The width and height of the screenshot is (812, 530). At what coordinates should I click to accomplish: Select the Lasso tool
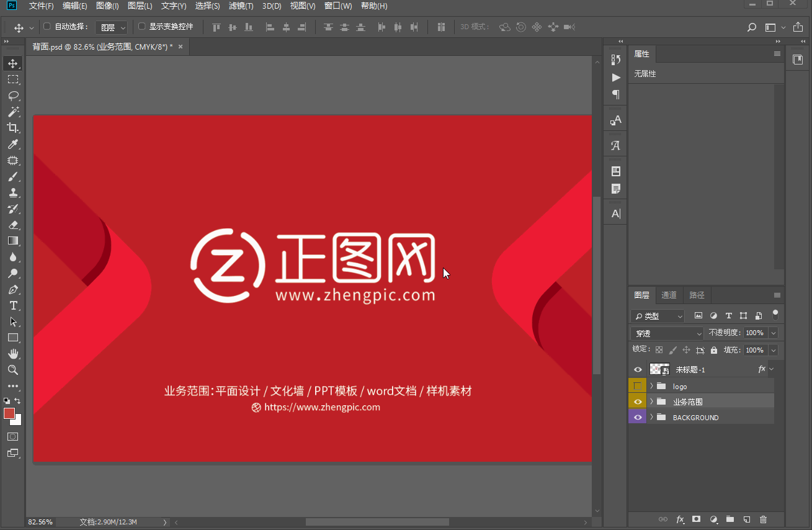pyautogui.click(x=12, y=96)
